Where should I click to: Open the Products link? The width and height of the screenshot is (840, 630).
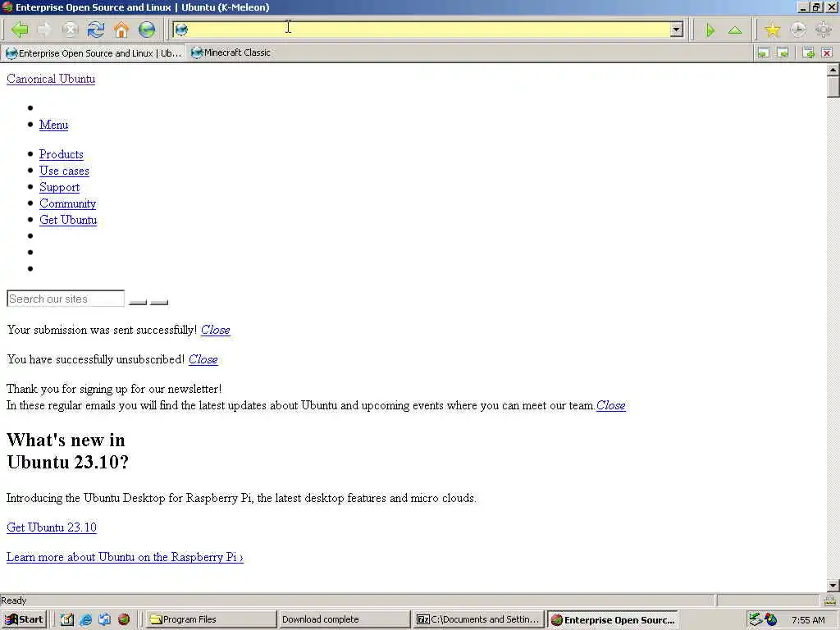tap(61, 154)
